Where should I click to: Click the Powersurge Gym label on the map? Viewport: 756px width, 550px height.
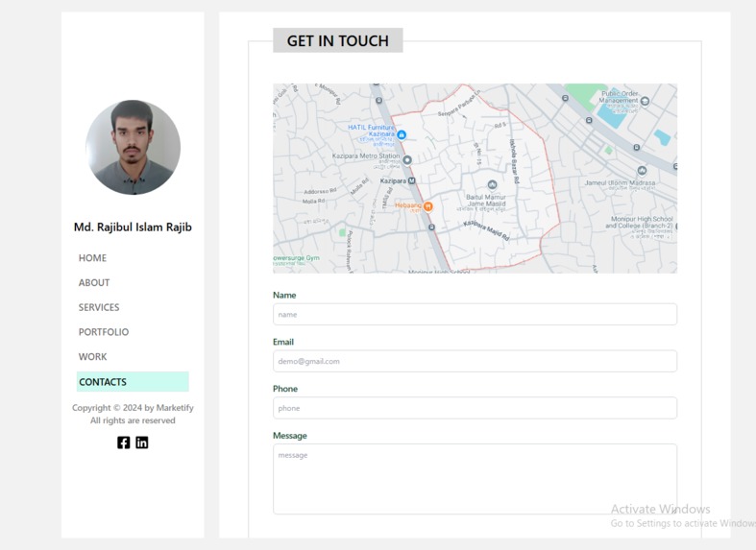pos(296,258)
